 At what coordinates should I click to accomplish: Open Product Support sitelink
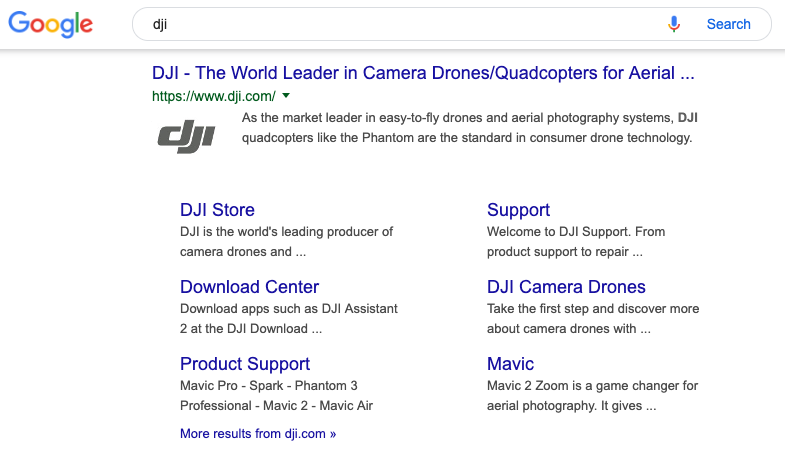click(245, 364)
